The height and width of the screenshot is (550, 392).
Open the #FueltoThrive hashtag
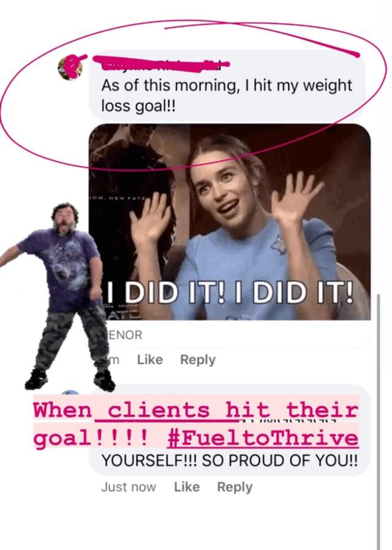[x=263, y=439]
